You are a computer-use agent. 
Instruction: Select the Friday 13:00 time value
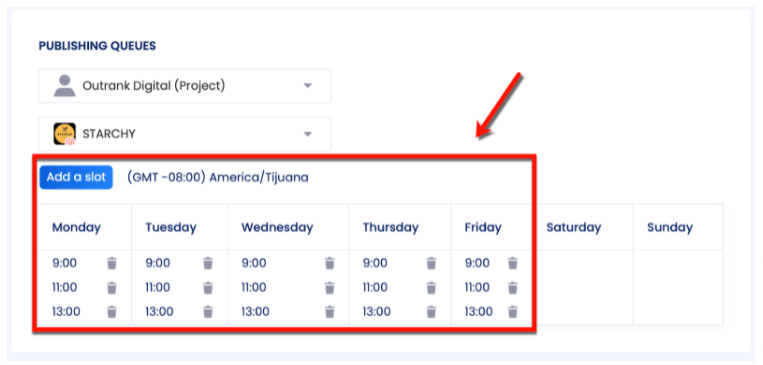point(478,311)
